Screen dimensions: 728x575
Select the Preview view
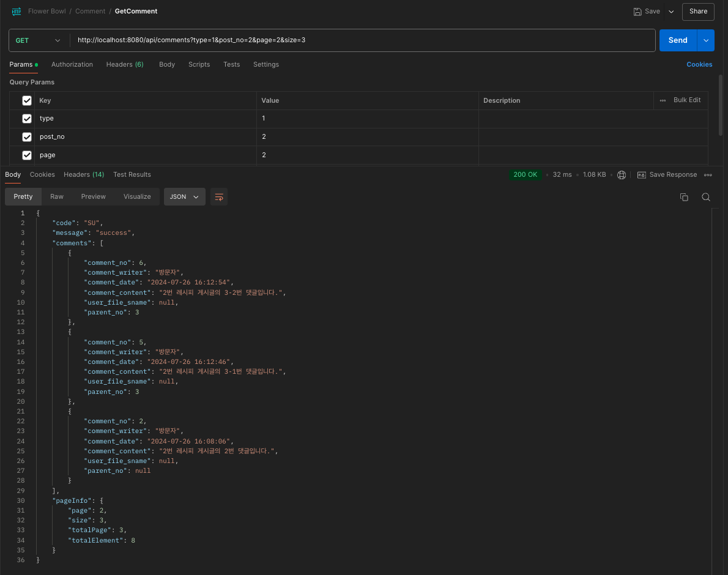[94, 197]
